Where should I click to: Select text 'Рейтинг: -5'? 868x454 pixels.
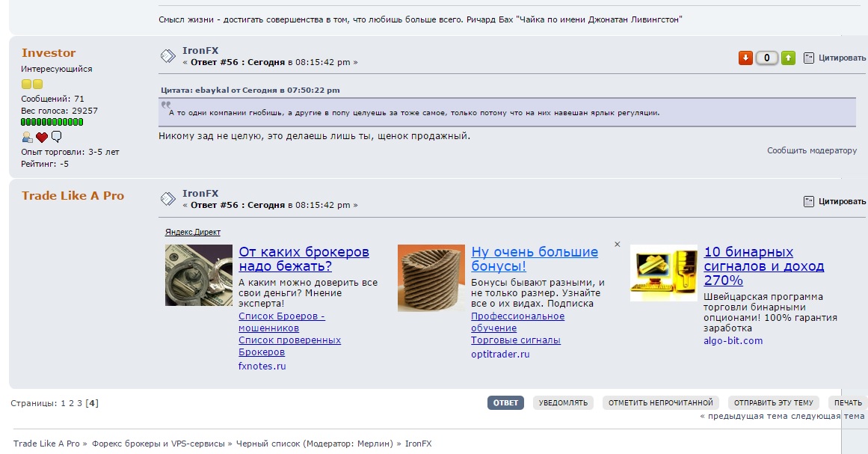pos(45,164)
